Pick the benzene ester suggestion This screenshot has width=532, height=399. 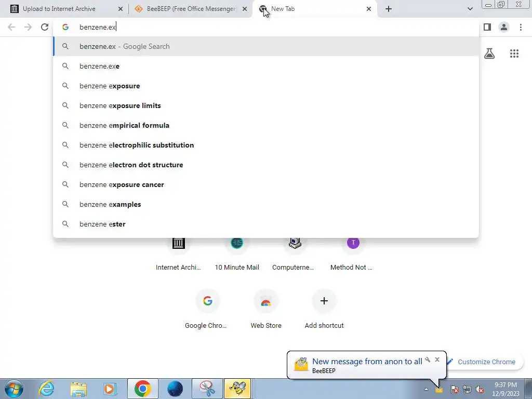[x=266, y=224]
